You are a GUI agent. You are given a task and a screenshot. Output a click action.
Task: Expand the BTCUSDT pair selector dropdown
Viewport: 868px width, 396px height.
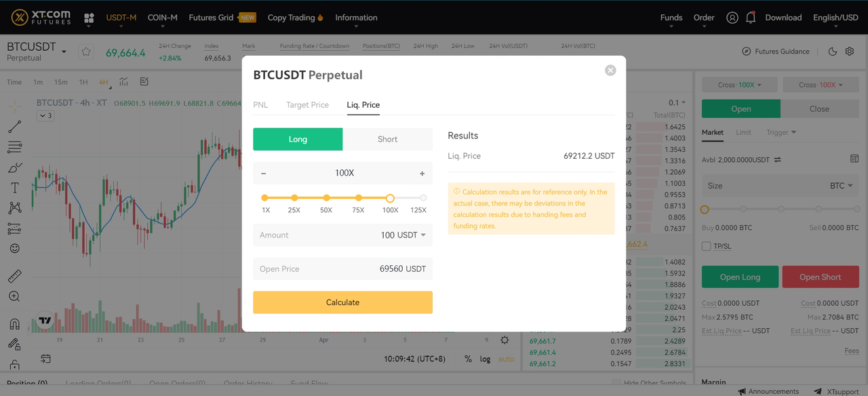(64, 52)
